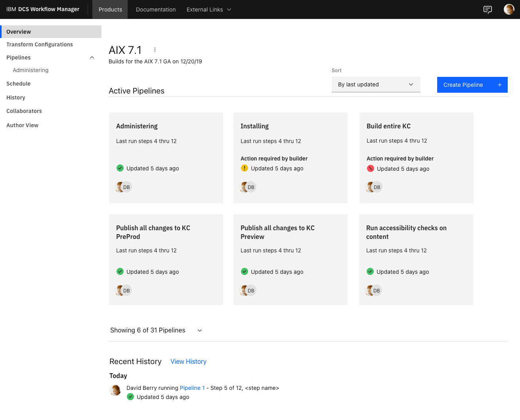Screen dimensions: 520x420
Task: Open the Sort by last updated dropdown
Action: pyautogui.click(x=376, y=84)
